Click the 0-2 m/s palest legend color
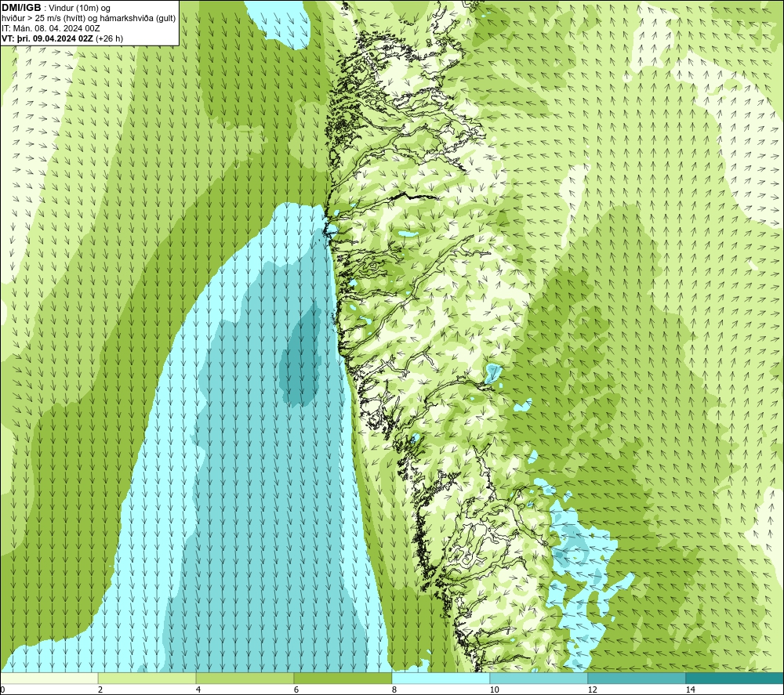This screenshot has height=695, width=784. point(49,679)
